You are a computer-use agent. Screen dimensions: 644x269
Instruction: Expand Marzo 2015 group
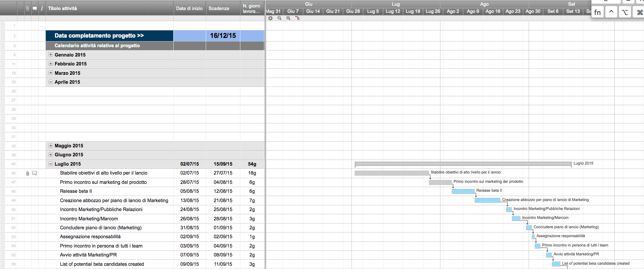[x=51, y=73]
